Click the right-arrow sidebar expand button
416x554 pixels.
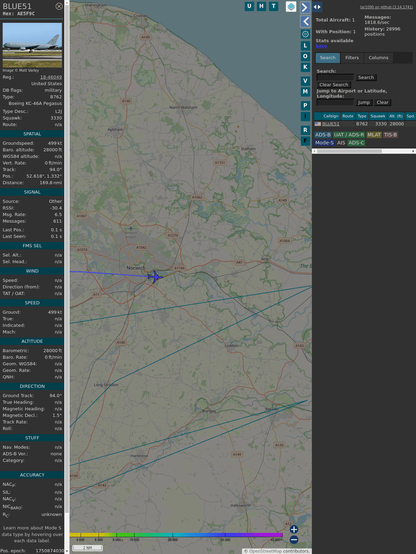point(305,7)
